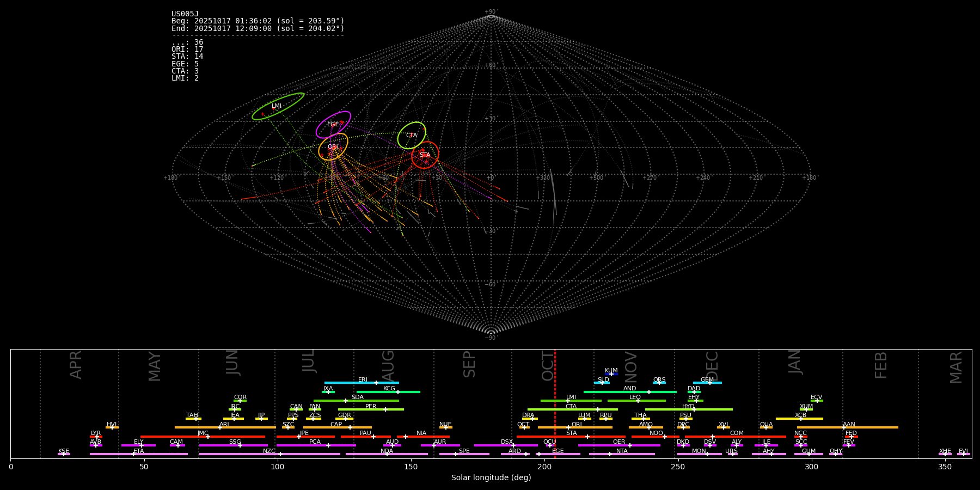Click the orange ARI shower bar in timeline
Image resolution: width=980 pixels, height=490 pixels.
click(x=225, y=427)
